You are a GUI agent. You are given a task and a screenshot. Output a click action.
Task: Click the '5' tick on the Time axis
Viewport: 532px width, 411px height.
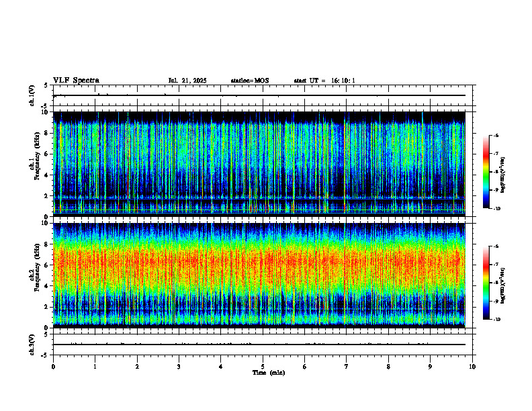tap(263, 367)
